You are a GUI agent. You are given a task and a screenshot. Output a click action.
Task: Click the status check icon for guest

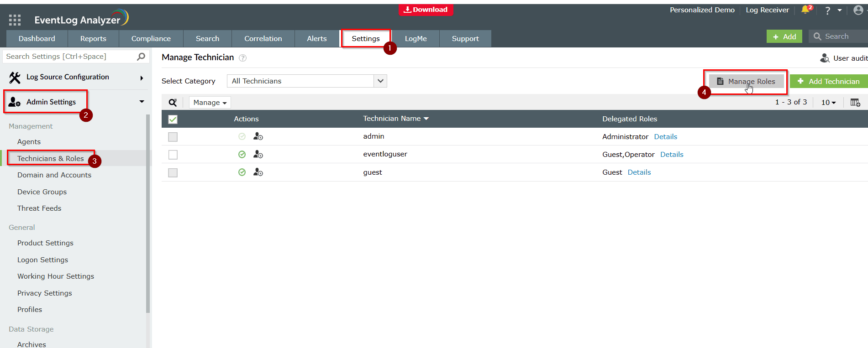pyautogui.click(x=242, y=172)
